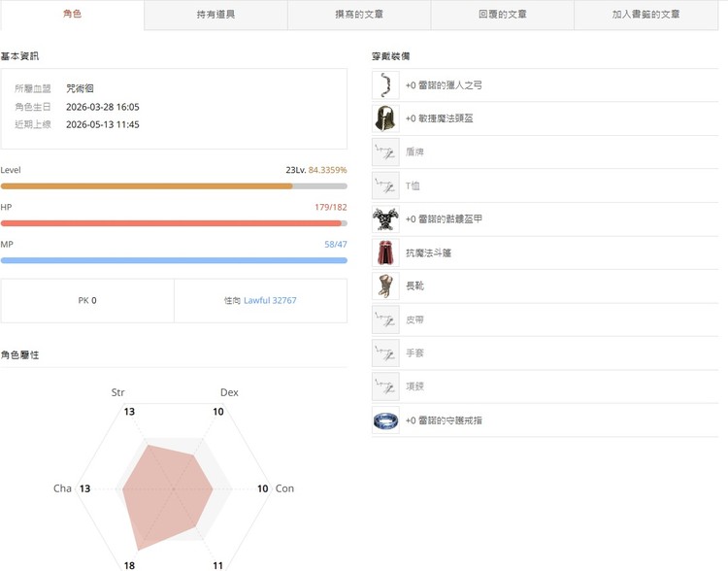The height and width of the screenshot is (571, 728).
Task: Click the 所屬血盟 label
Action: 32,88
